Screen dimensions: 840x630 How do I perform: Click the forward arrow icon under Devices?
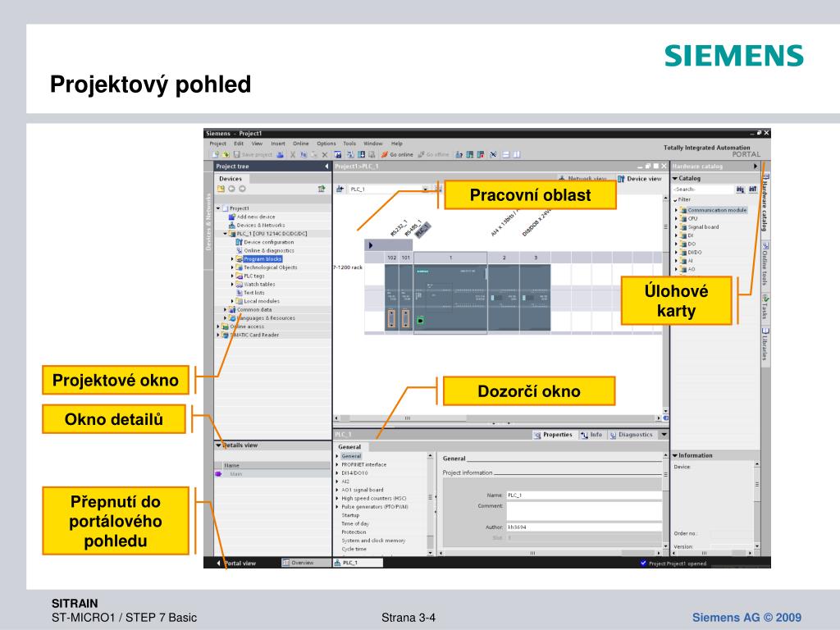click(x=242, y=189)
